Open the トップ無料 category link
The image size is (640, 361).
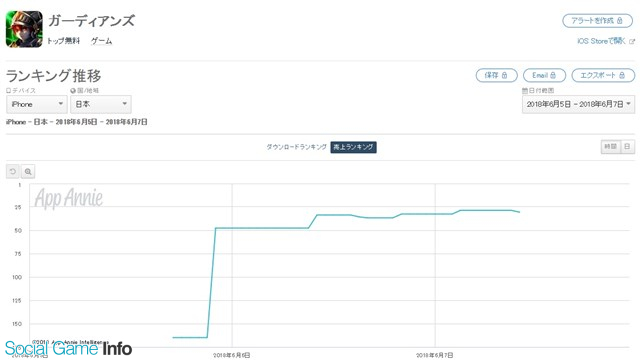click(x=63, y=41)
